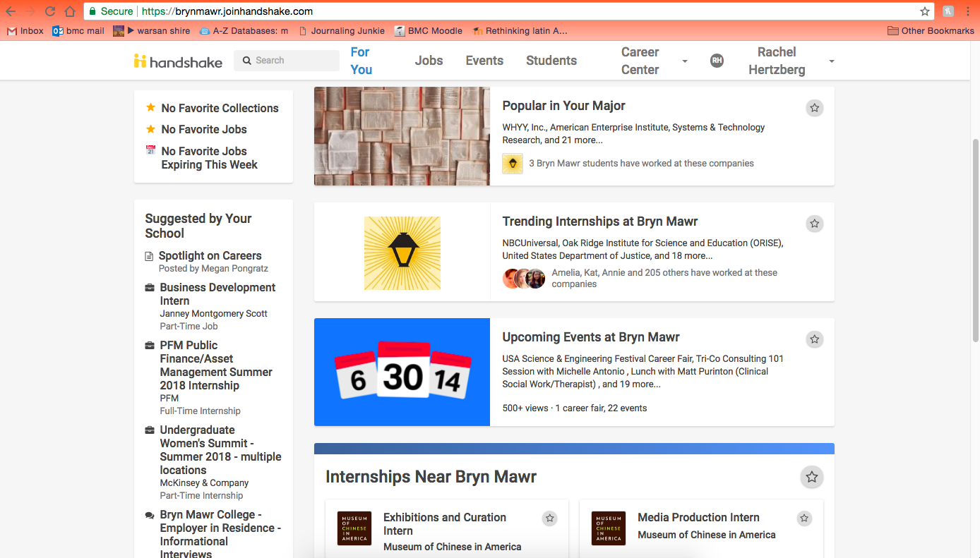The width and height of the screenshot is (980, 558).
Task: Click Museum of Chinese in America logo for Media Production
Action: (608, 528)
